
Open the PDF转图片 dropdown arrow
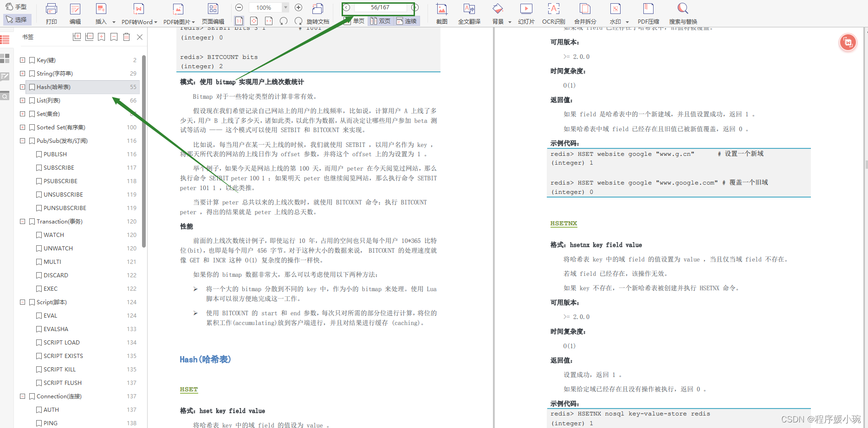(x=193, y=22)
